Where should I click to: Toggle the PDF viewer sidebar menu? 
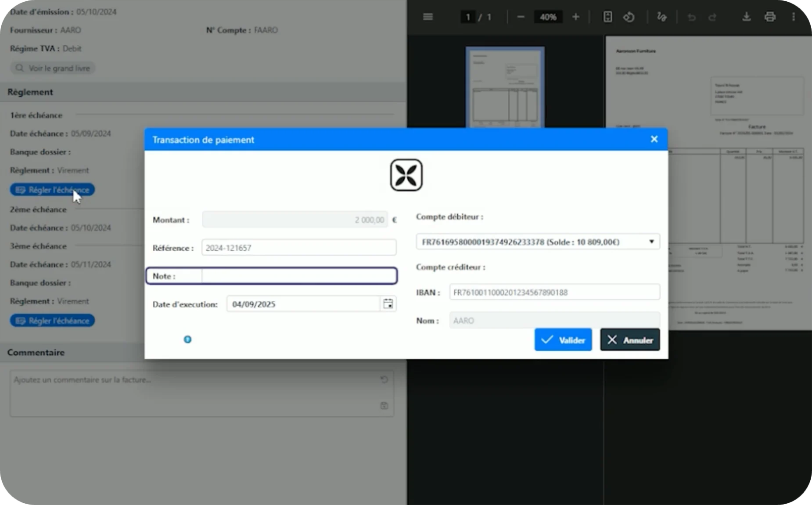(x=428, y=17)
